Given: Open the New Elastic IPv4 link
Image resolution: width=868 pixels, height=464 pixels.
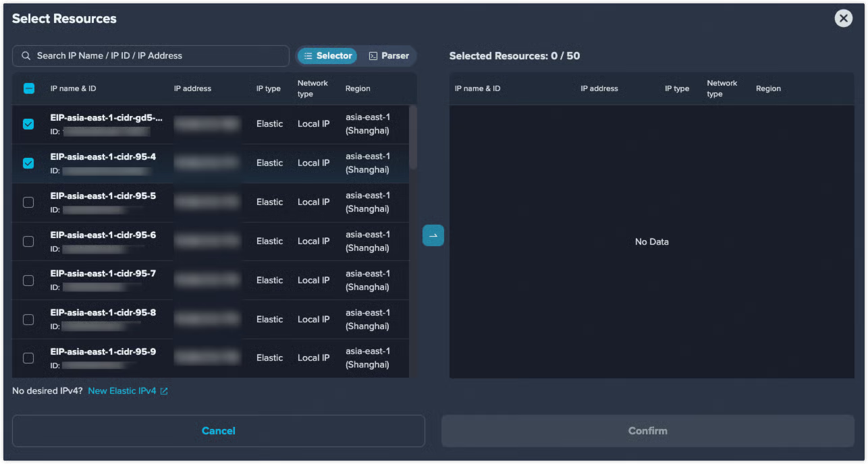Looking at the screenshot, I should [122, 391].
